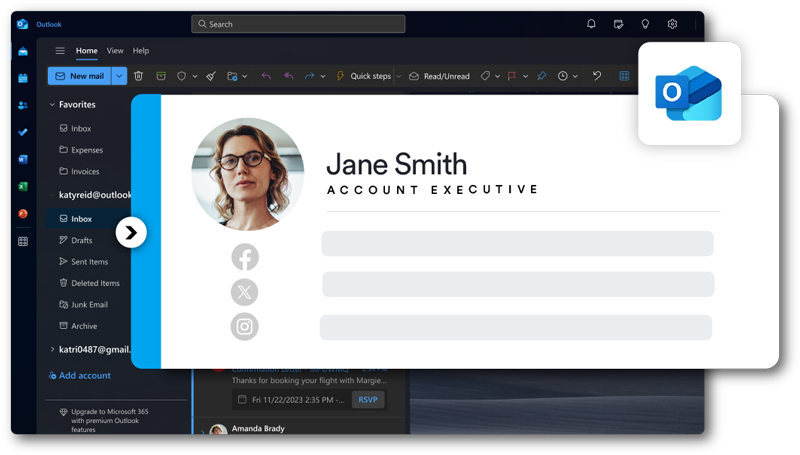800x455 pixels.
Task: Open the settings gear icon
Action: click(x=672, y=24)
